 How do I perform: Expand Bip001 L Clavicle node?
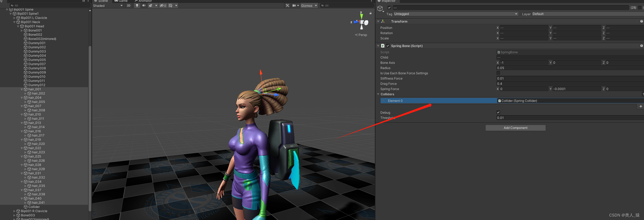[x=14, y=18]
